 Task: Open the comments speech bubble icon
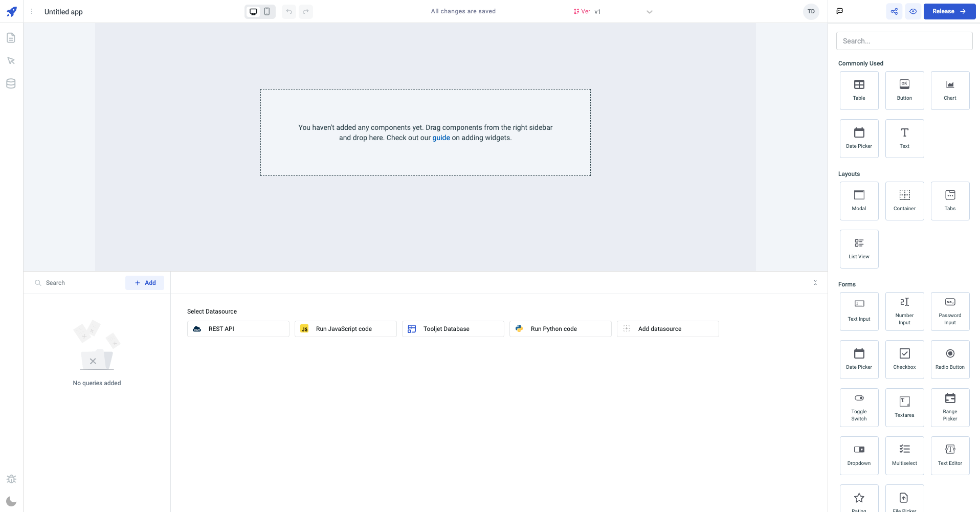click(x=839, y=11)
